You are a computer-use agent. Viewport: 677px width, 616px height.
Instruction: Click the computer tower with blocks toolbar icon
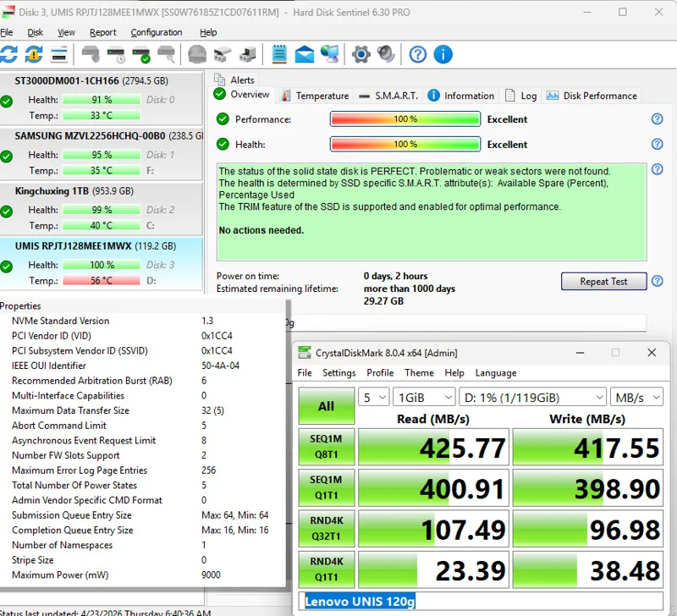click(248, 54)
